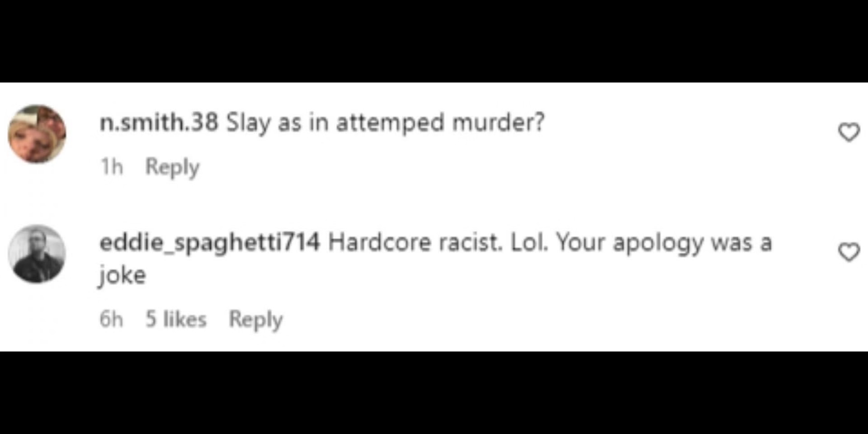This screenshot has width=868, height=434.
Task: Click the word 'joke' on the second line
Action: tap(123, 274)
